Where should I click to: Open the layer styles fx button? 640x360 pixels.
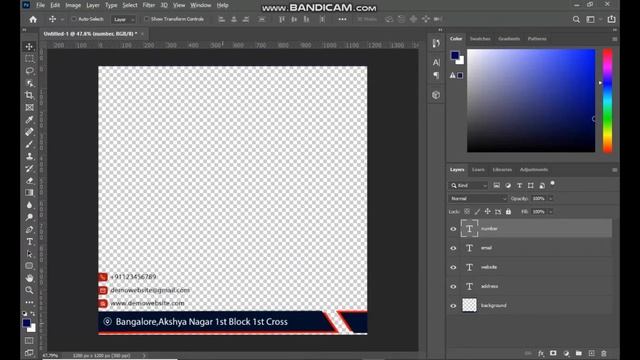click(541, 353)
